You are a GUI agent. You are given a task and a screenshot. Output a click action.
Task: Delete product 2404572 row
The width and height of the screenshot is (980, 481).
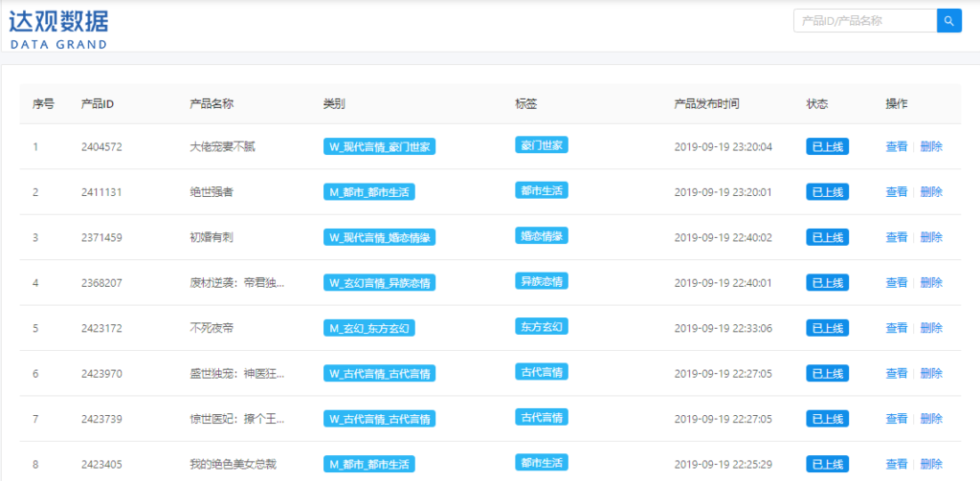(x=931, y=146)
